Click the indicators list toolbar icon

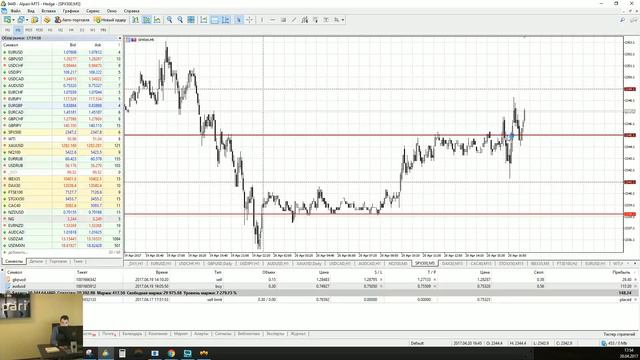click(226, 20)
